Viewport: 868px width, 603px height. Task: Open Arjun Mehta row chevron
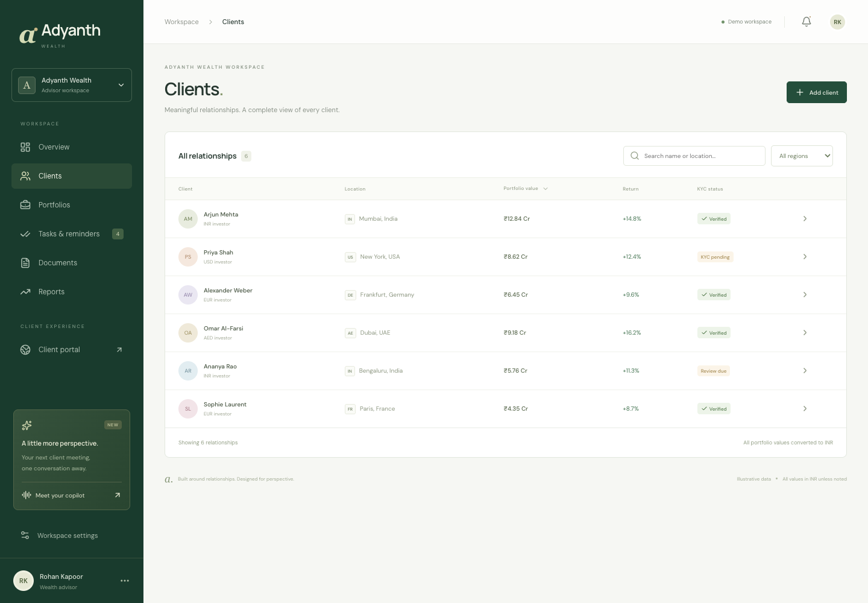pyautogui.click(x=805, y=219)
